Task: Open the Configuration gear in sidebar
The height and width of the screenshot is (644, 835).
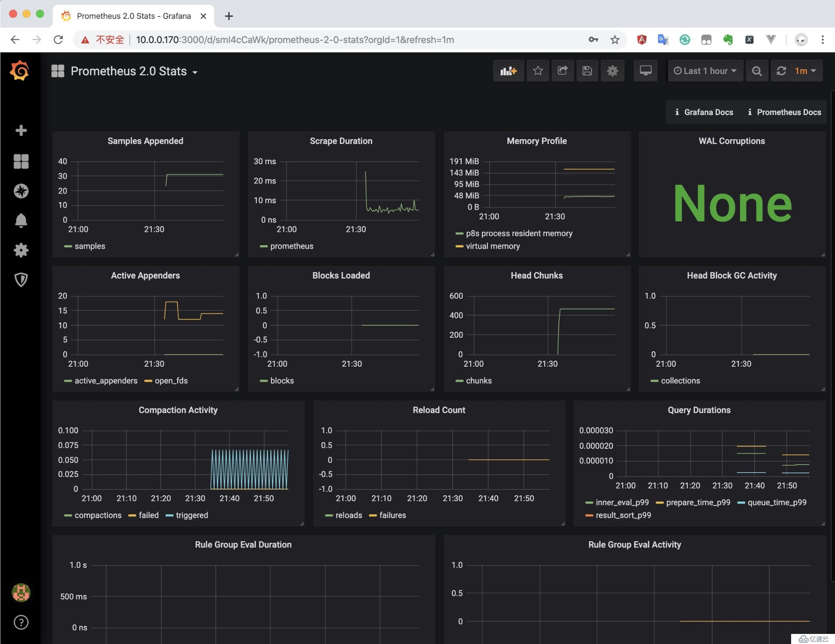Action: [21, 250]
